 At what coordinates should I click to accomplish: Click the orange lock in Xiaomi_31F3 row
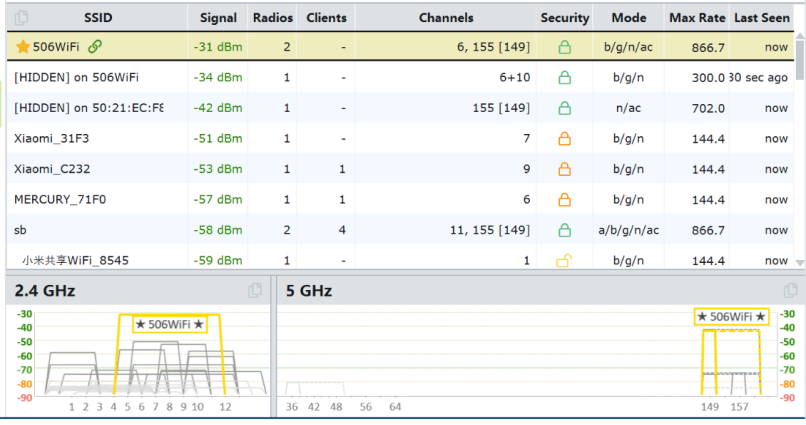pos(564,138)
